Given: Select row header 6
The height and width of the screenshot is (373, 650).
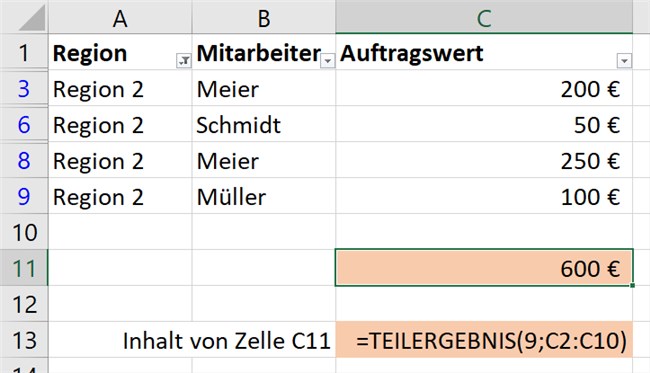Looking at the screenshot, I should [24, 124].
